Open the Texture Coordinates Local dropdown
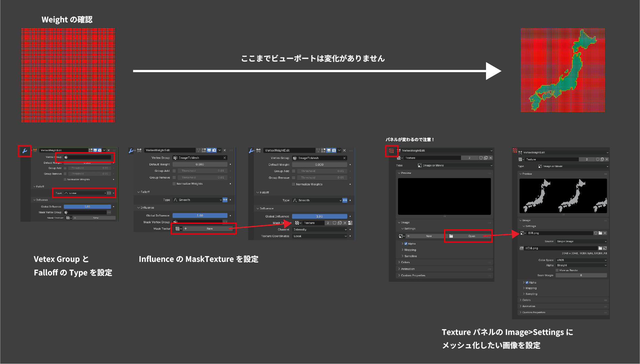 pyautogui.click(x=320, y=236)
